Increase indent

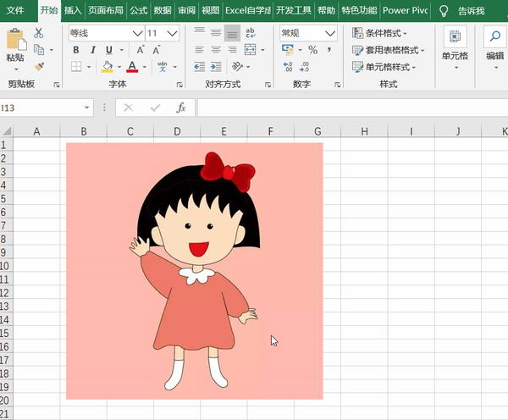coord(216,67)
